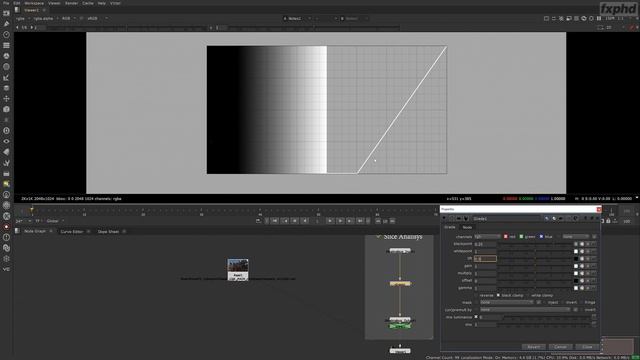Enable the fringe checkbox
The height and width of the screenshot is (360, 640).
click(x=582, y=303)
